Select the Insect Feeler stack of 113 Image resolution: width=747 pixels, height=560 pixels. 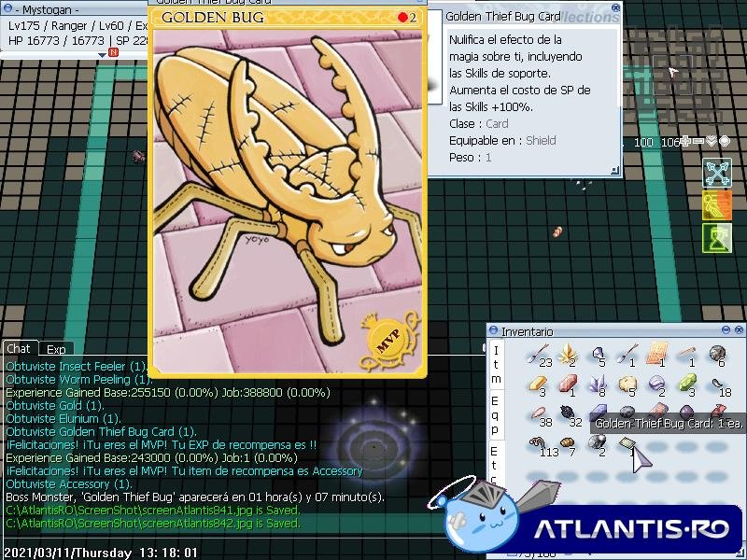point(541,445)
